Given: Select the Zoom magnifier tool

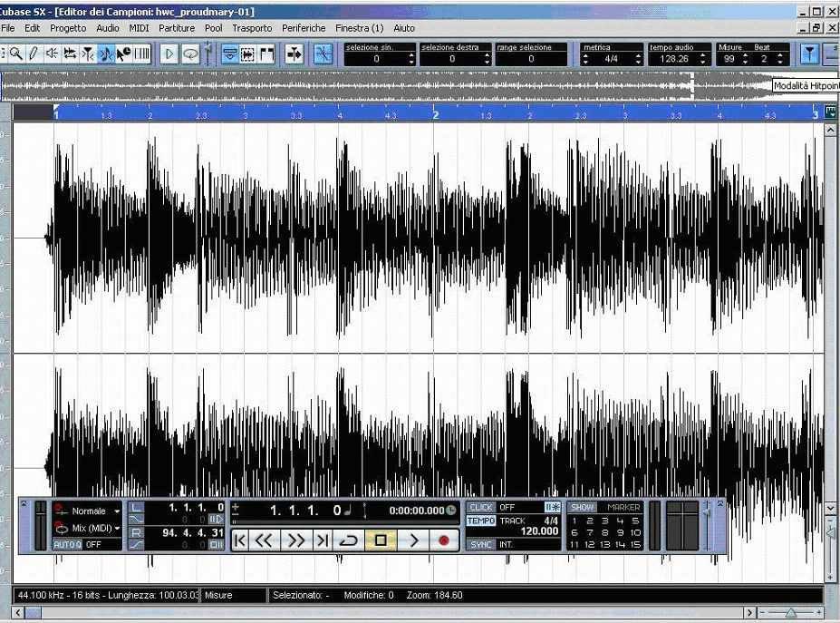Looking at the screenshot, I should (x=14, y=54).
